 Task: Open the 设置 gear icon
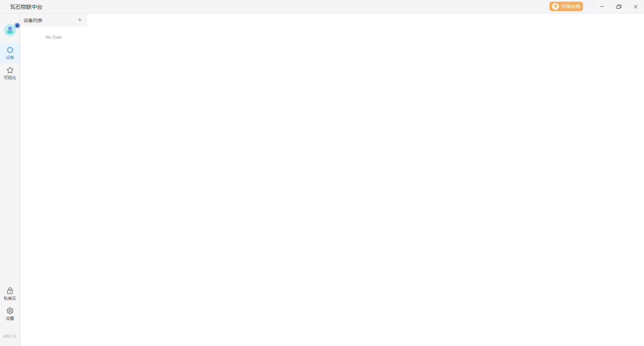click(x=10, y=311)
